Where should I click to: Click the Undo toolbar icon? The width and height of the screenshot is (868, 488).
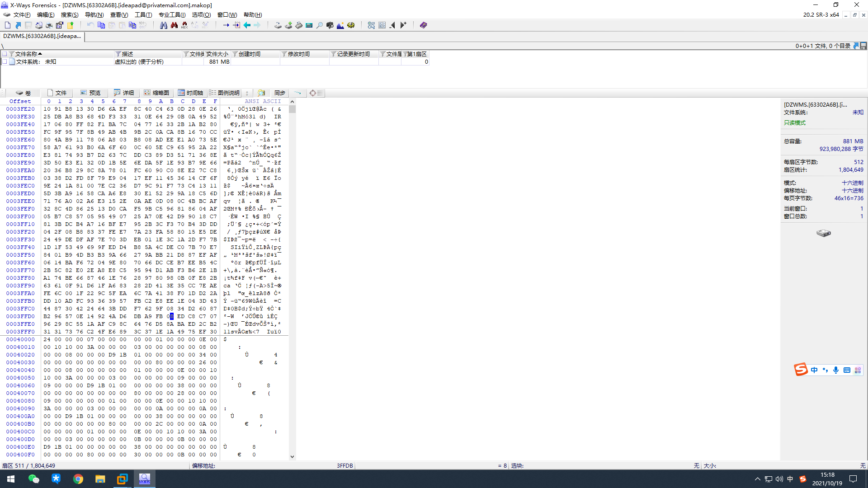pyautogui.click(x=90, y=25)
